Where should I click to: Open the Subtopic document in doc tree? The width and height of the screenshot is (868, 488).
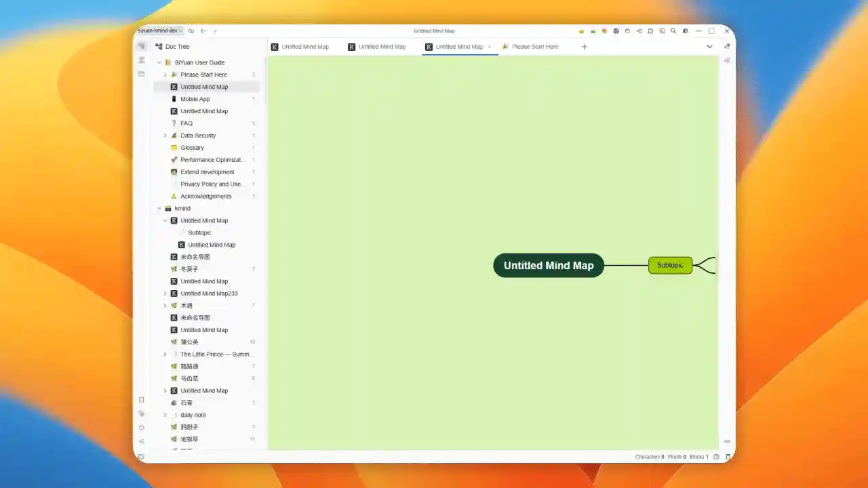pos(207,233)
